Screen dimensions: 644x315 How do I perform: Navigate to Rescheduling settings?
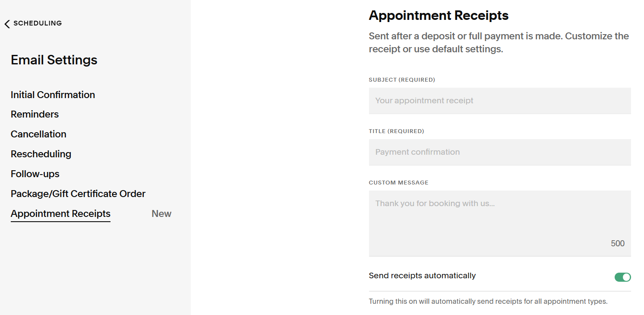pos(41,154)
